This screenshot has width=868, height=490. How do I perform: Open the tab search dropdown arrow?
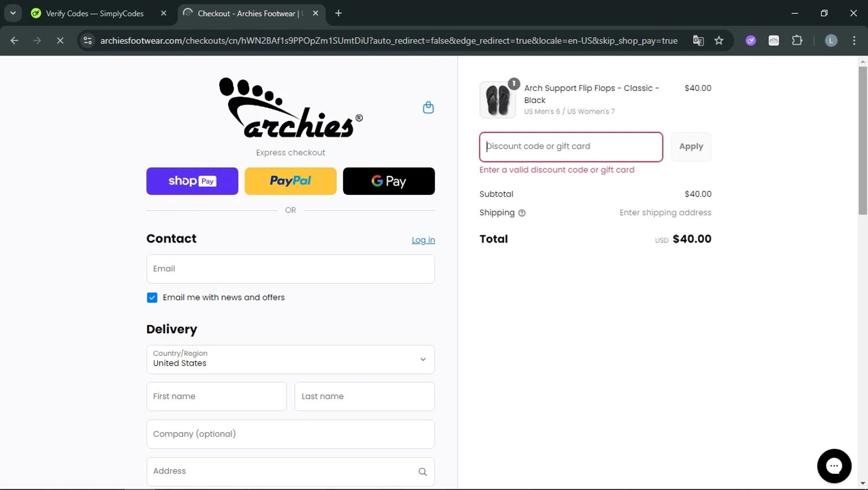13,13
